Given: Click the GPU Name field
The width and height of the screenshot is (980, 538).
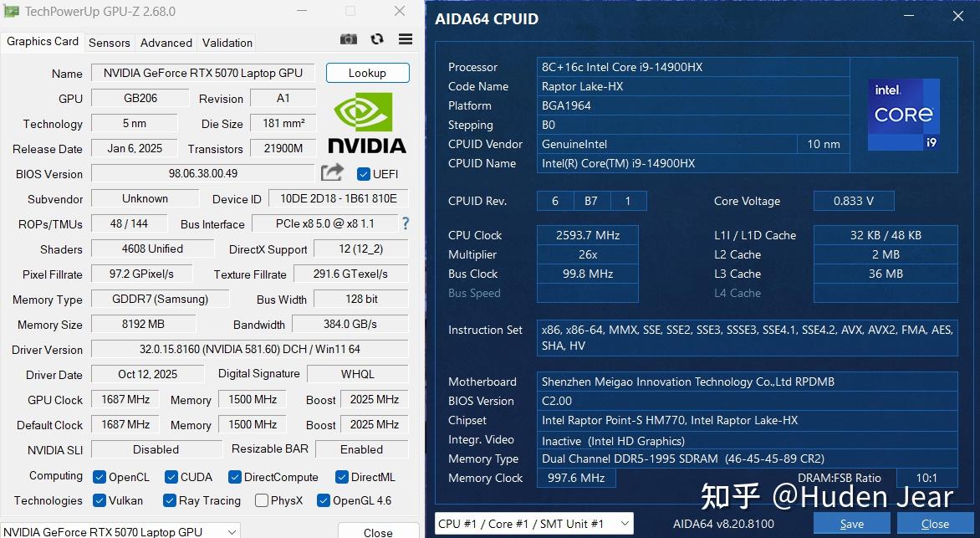Looking at the screenshot, I should click(203, 73).
